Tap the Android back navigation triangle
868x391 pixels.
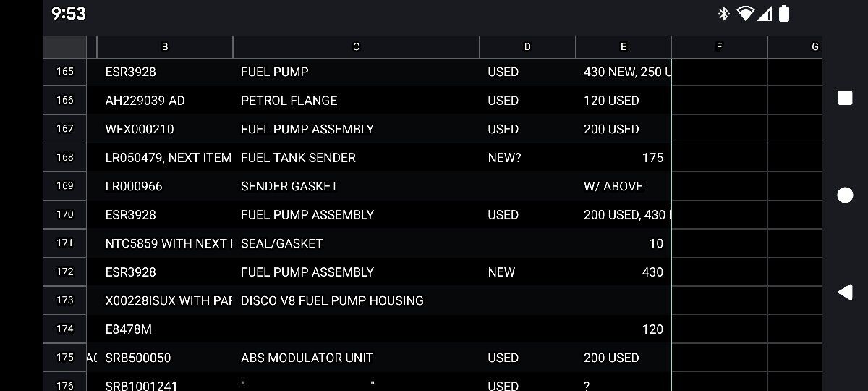845,292
